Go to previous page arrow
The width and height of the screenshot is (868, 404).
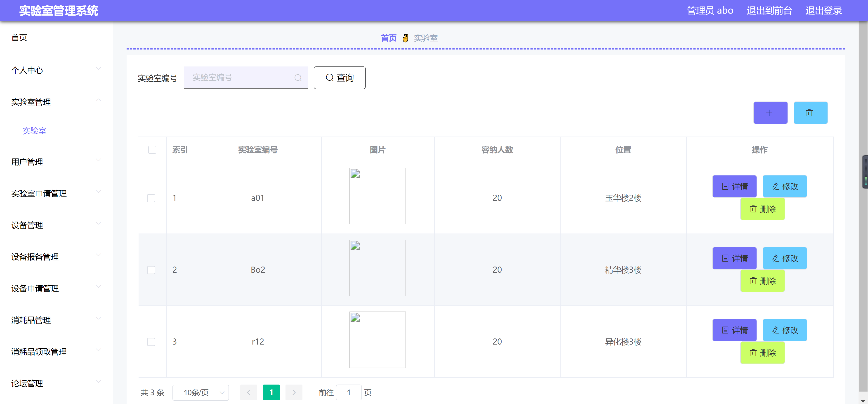249,392
